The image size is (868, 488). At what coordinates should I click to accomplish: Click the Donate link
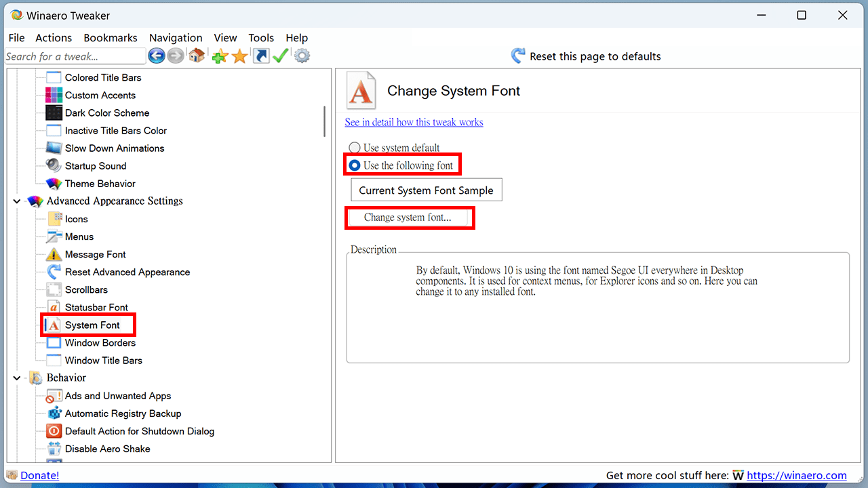pos(39,476)
